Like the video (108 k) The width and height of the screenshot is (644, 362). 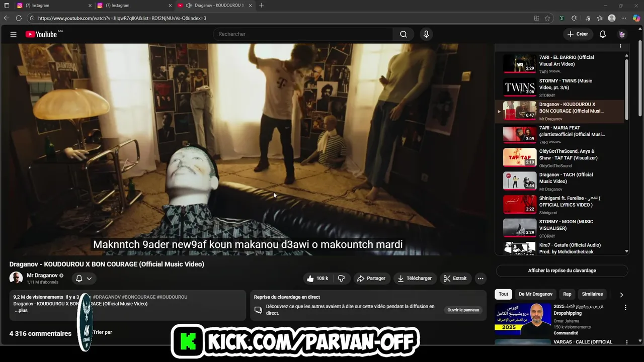coord(317,279)
